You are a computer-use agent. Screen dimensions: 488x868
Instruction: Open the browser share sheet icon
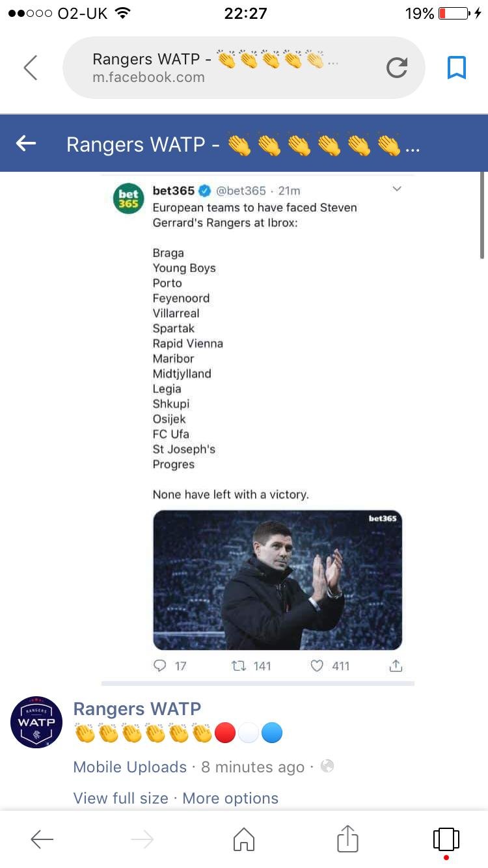click(x=347, y=839)
